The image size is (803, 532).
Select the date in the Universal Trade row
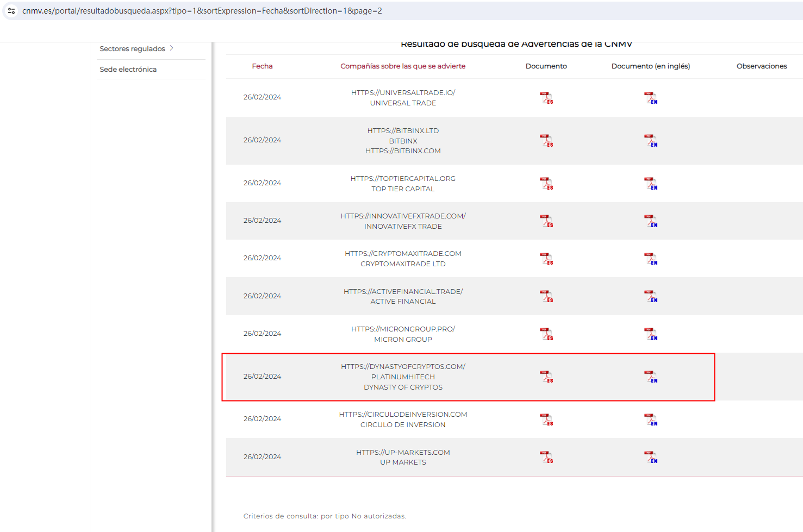[x=262, y=97]
